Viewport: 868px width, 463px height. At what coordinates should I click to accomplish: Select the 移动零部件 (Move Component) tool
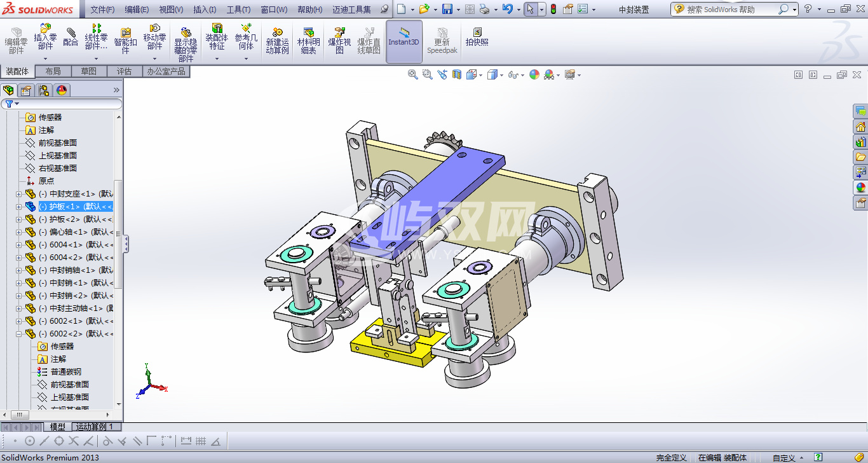[x=154, y=37]
